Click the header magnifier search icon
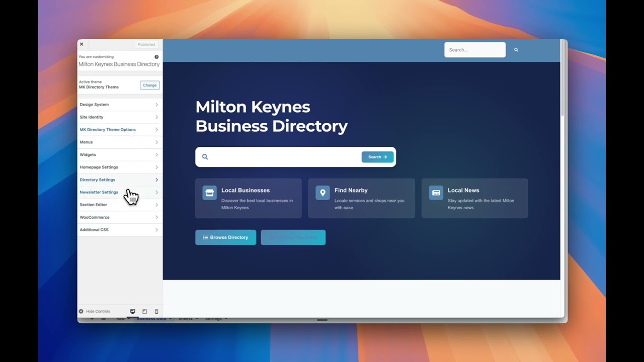Viewport: 644px width, 362px height. pyautogui.click(x=516, y=50)
